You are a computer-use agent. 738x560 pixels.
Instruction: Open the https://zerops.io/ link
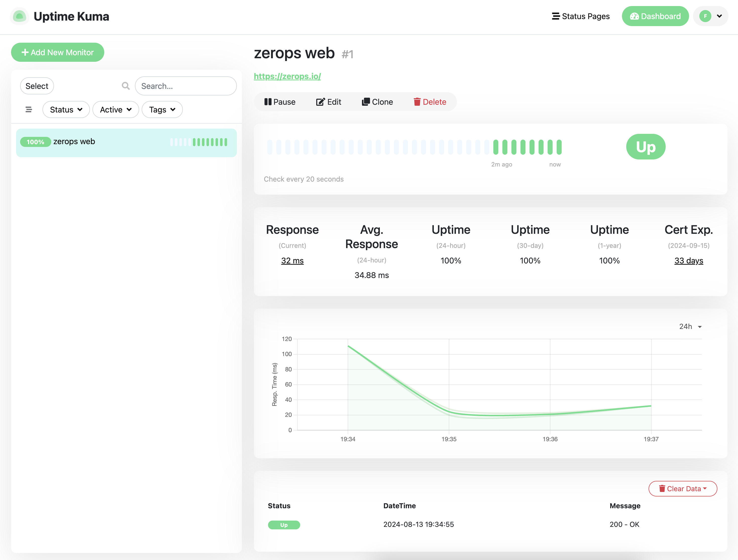[287, 76]
